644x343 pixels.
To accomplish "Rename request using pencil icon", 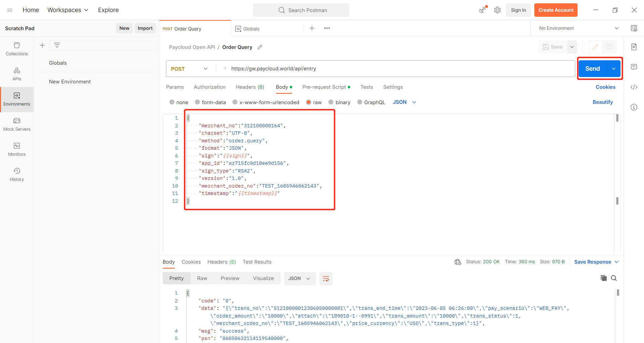I will [260, 47].
